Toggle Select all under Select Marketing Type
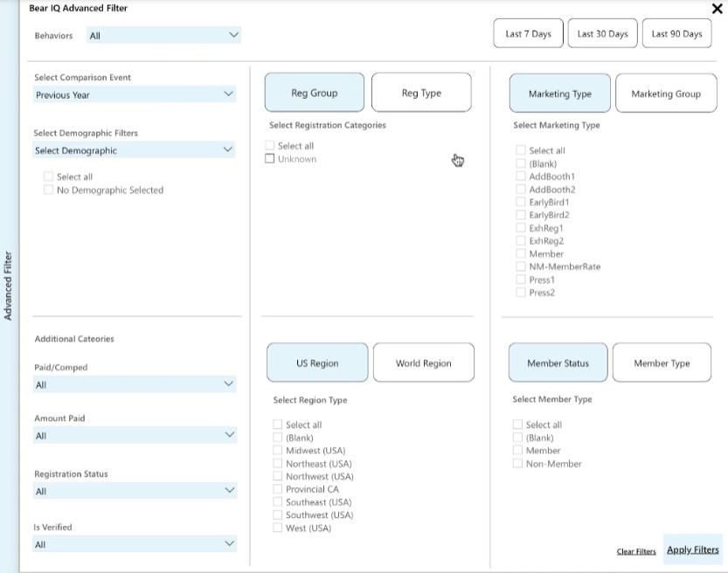 tap(521, 150)
